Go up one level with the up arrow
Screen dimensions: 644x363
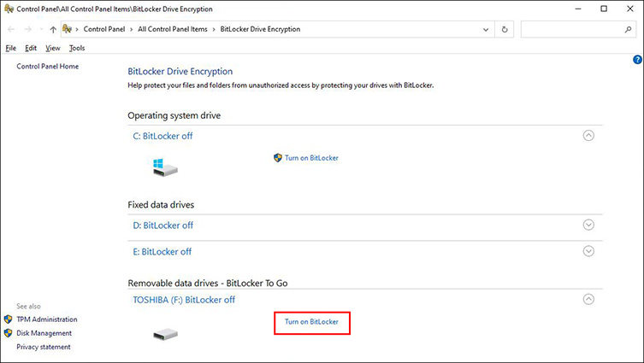click(x=53, y=30)
